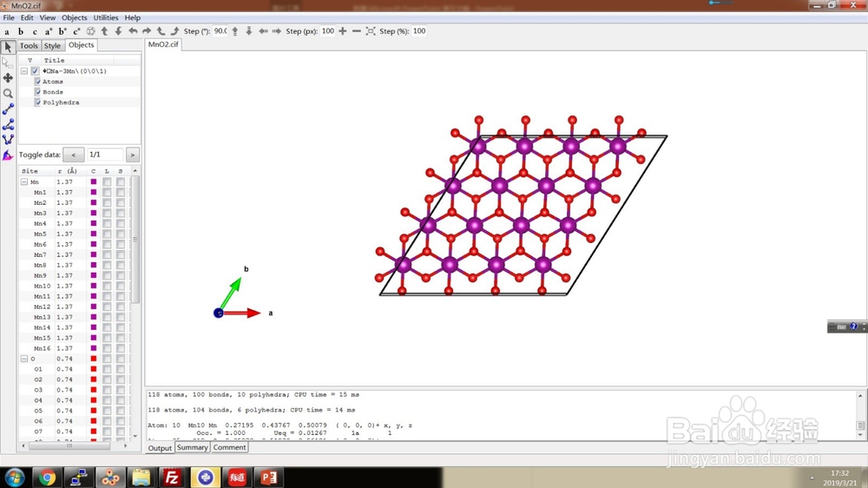Choose the Interfacial angle tool
This screenshot has height=488, width=868.
tap(8, 155)
